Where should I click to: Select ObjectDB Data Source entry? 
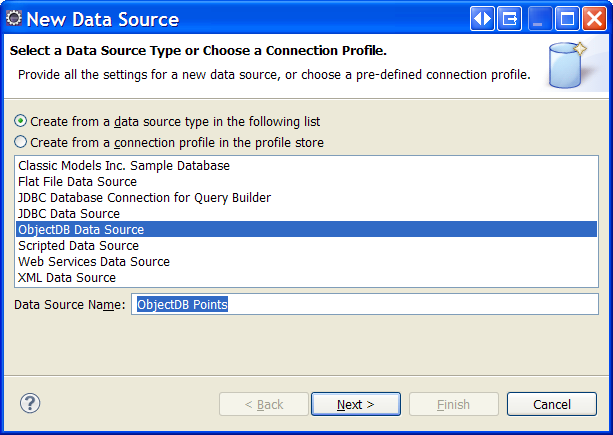coord(306,229)
